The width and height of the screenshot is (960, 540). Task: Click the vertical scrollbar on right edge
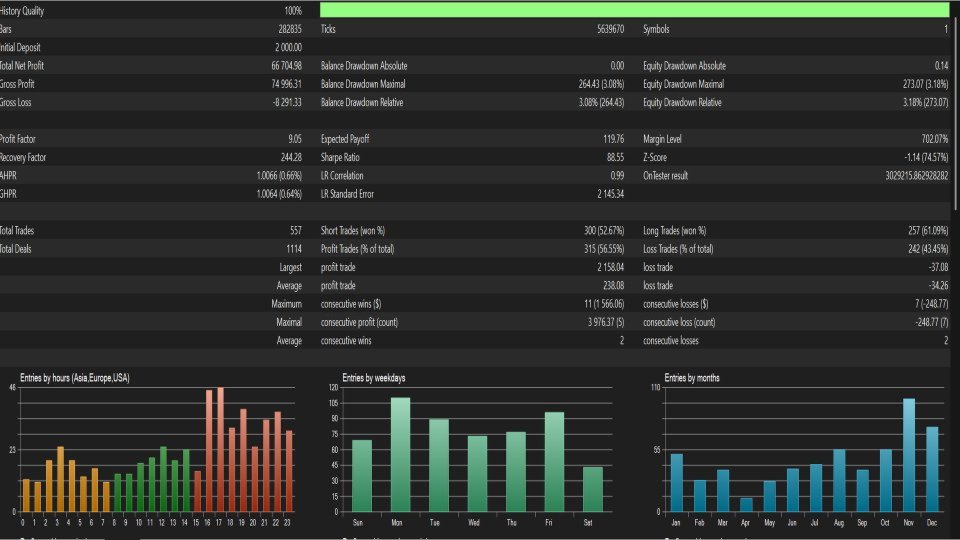(x=955, y=115)
